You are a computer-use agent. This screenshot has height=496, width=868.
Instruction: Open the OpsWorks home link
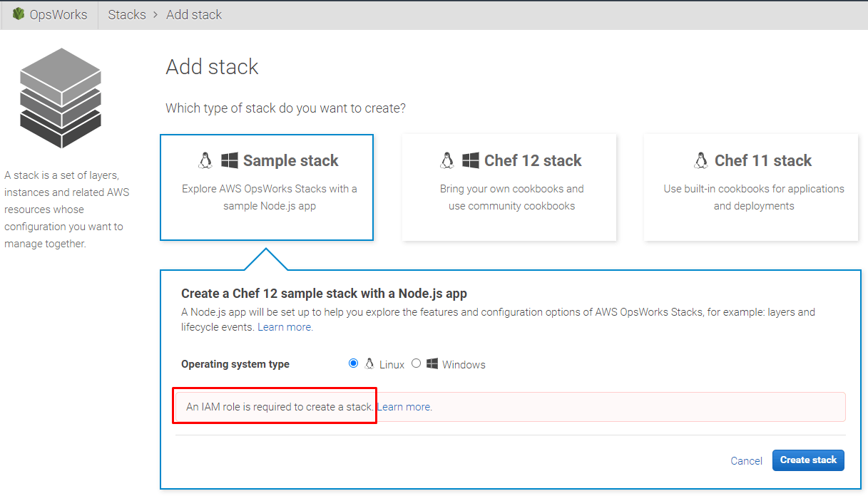pos(58,14)
